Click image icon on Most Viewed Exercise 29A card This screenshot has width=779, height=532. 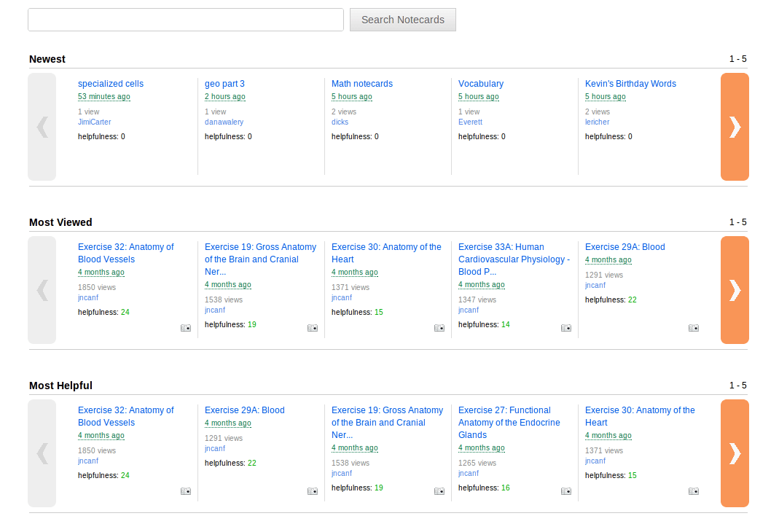pyautogui.click(x=694, y=328)
